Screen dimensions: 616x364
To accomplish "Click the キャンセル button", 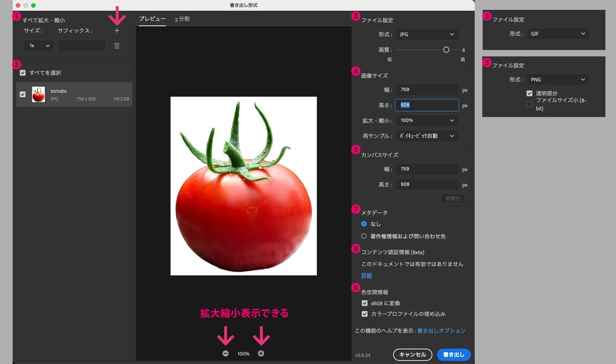I will [x=412, y=354].
